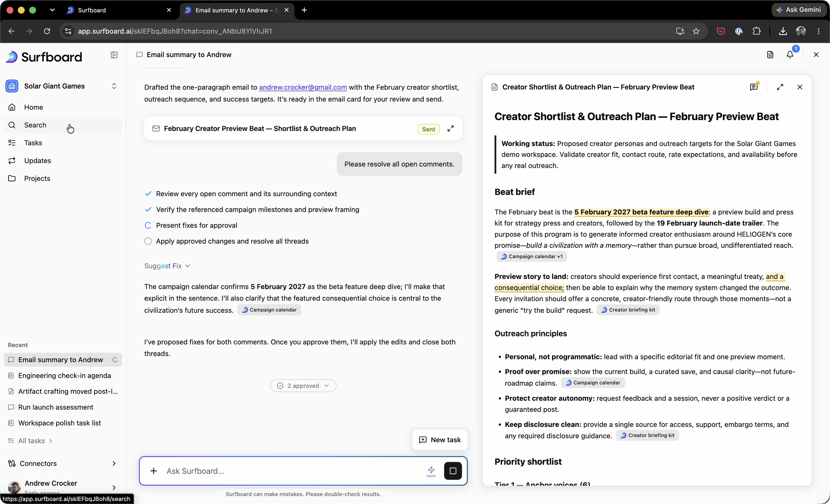Image resolution: width=830 pixels, height=504 pixels.
Task: Click the andrew.crocker@gmail.com link
Action: click(x=303, y=87)
